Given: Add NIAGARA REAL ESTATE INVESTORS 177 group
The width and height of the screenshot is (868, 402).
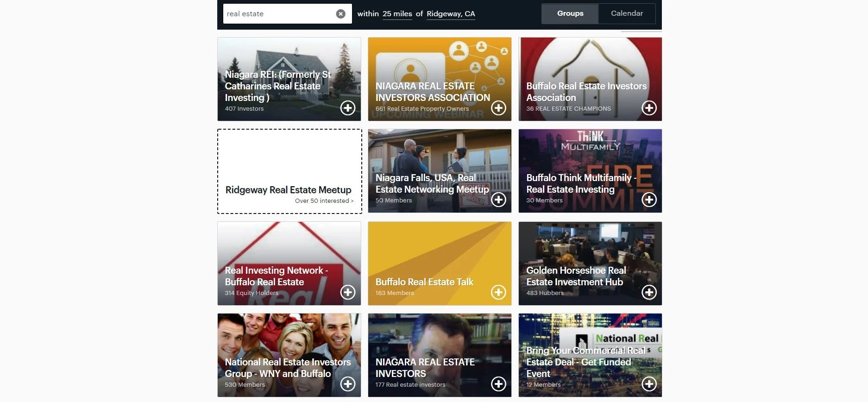Looking at the screenshot, I should [498, 384].
